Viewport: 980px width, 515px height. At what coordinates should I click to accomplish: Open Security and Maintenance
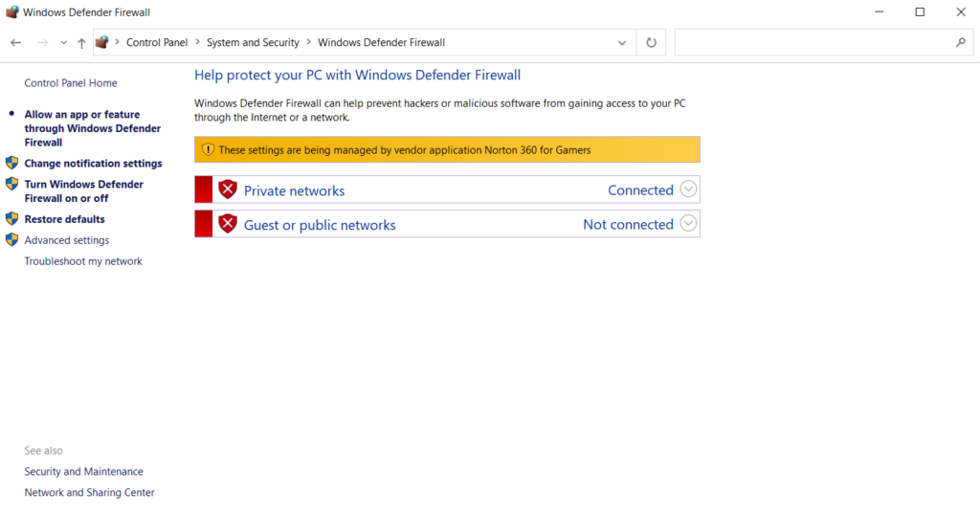[84, 472]
